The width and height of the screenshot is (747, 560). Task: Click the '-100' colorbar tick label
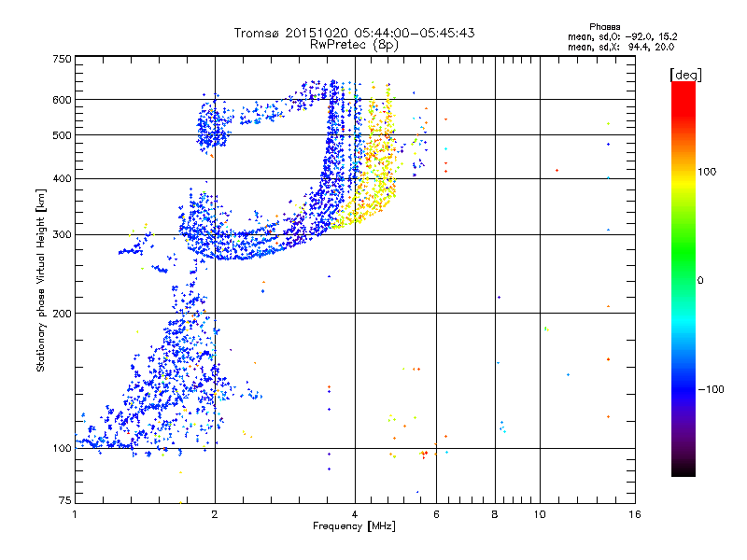711,389
